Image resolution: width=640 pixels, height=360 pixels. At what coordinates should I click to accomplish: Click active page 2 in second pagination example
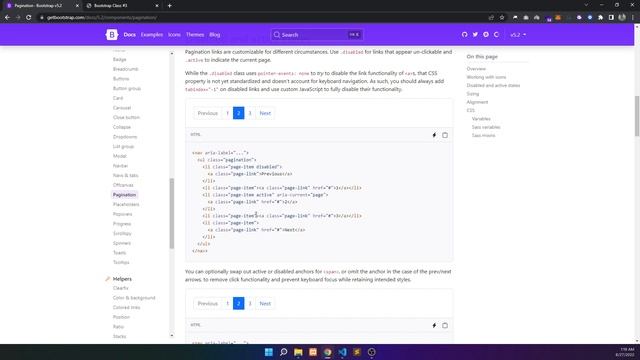[x=239, y=303]
